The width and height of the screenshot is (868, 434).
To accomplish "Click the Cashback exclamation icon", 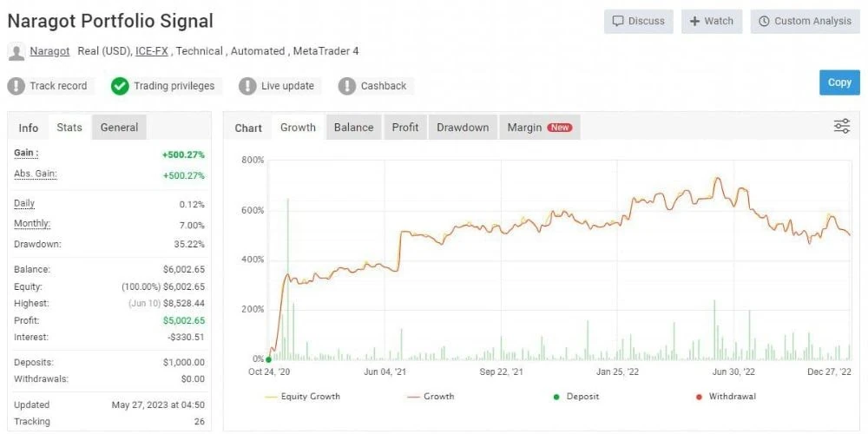I will 346,86.
